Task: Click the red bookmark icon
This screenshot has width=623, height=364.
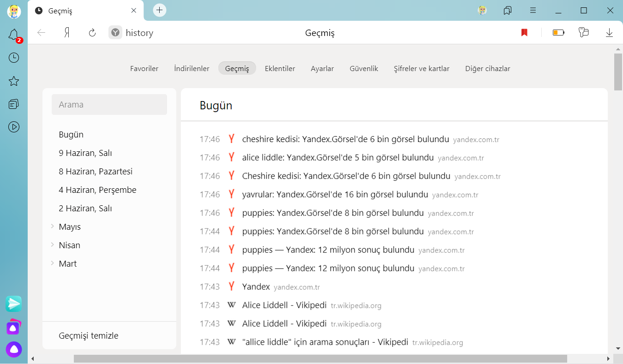Action: click(x=524, y=33)
